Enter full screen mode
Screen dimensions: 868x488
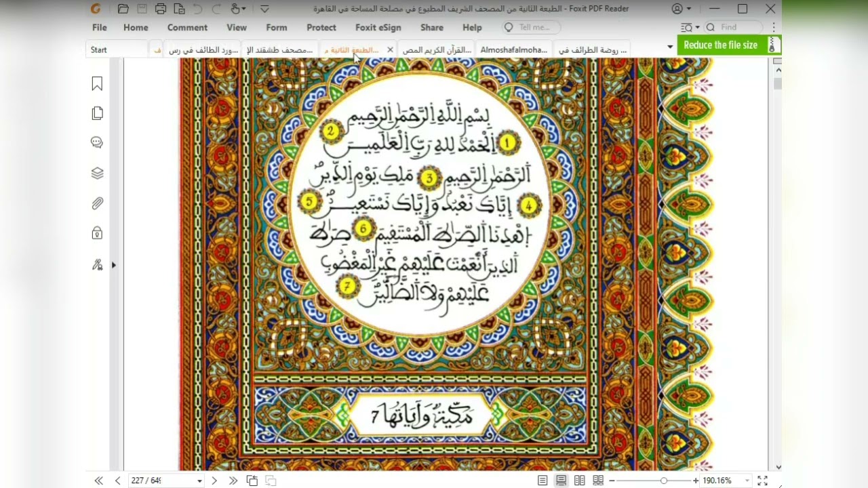tap(762, 481)
